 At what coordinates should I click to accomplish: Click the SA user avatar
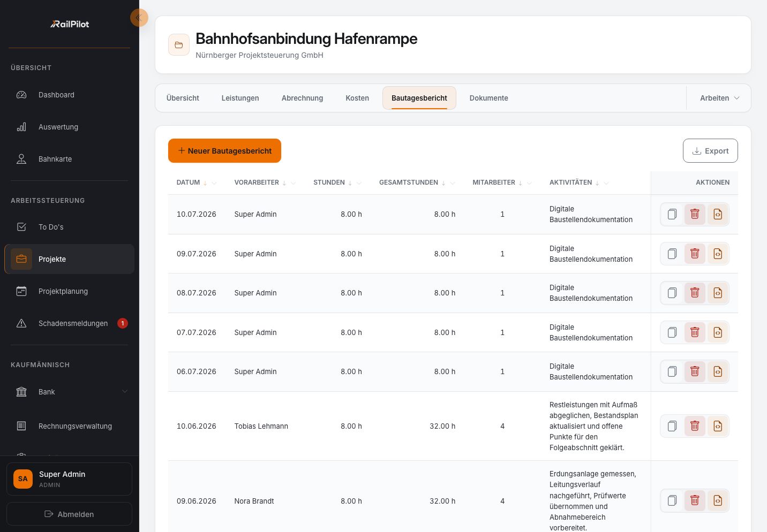23,478
